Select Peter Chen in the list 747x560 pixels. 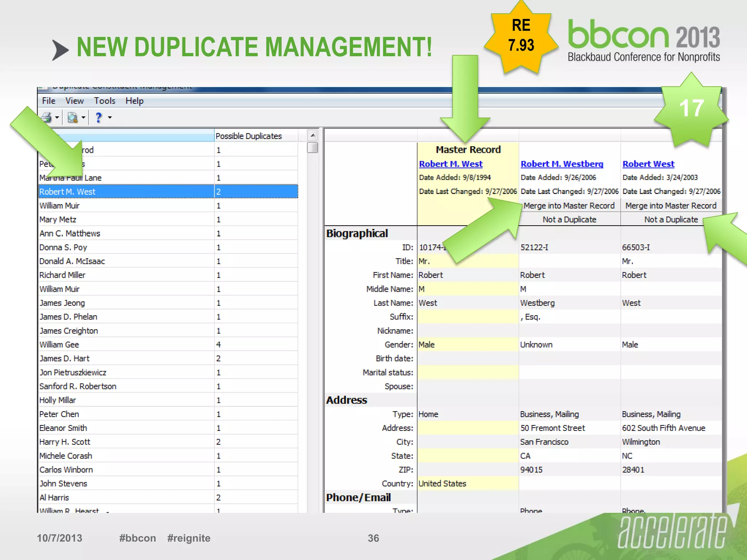point(169,414)
